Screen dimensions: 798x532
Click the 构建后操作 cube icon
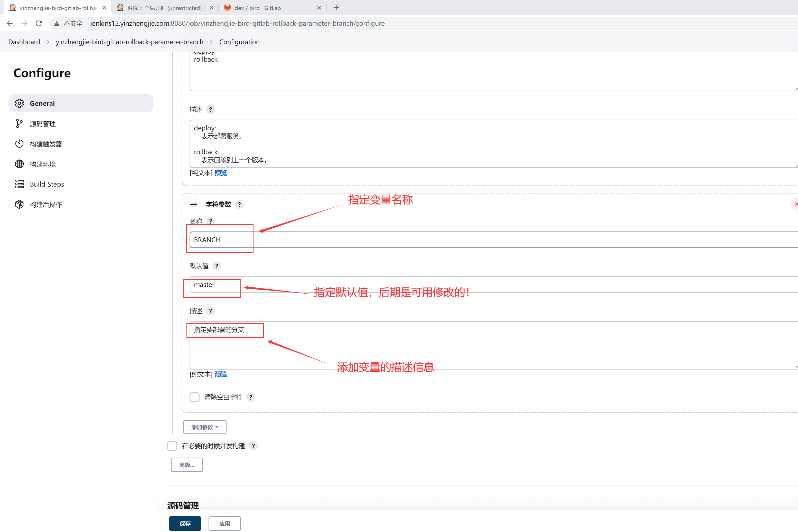point(19,204)
